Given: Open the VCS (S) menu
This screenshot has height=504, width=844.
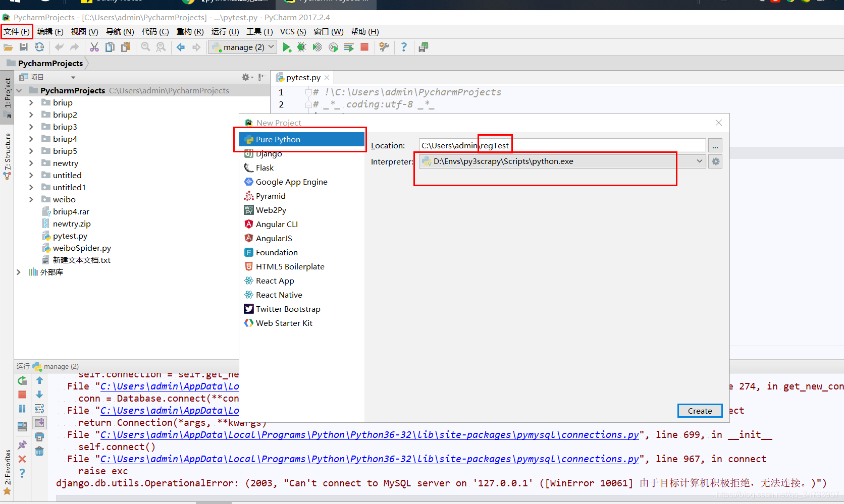Looking at the screenshot, I should (293, 32).
